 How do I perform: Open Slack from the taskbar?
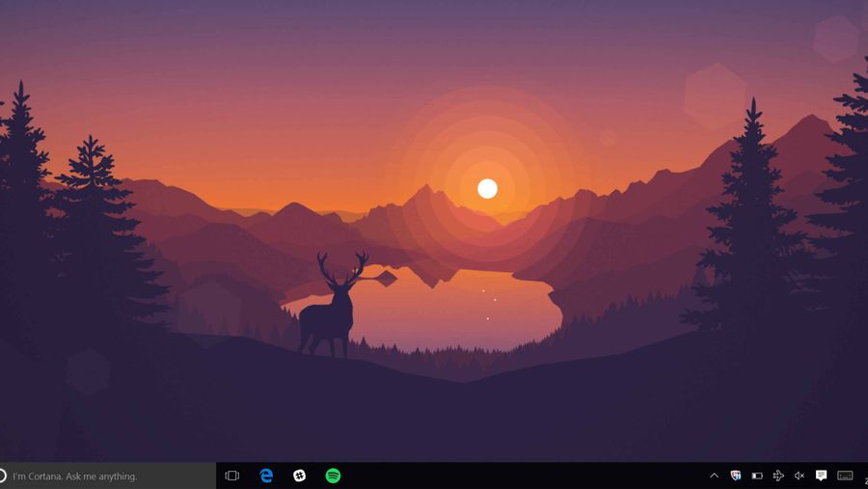(x=300, y=475)
